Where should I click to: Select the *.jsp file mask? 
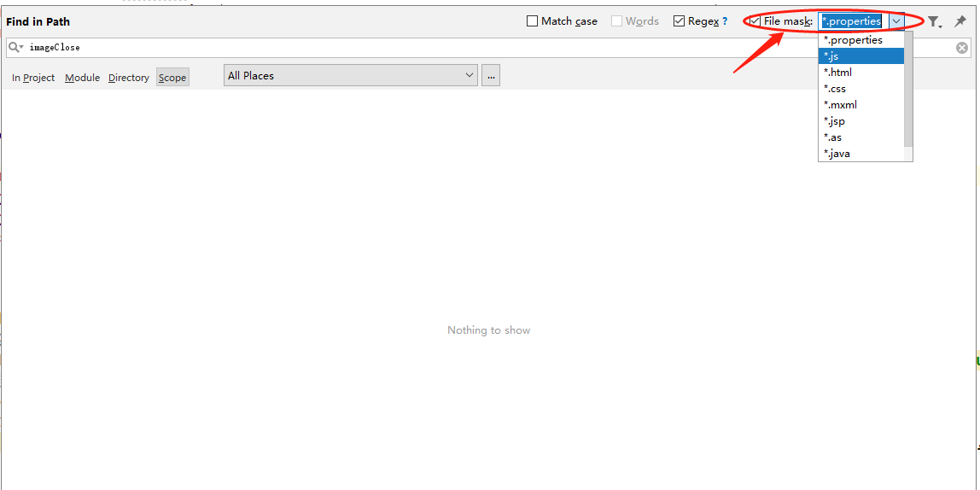coord(861,121)
